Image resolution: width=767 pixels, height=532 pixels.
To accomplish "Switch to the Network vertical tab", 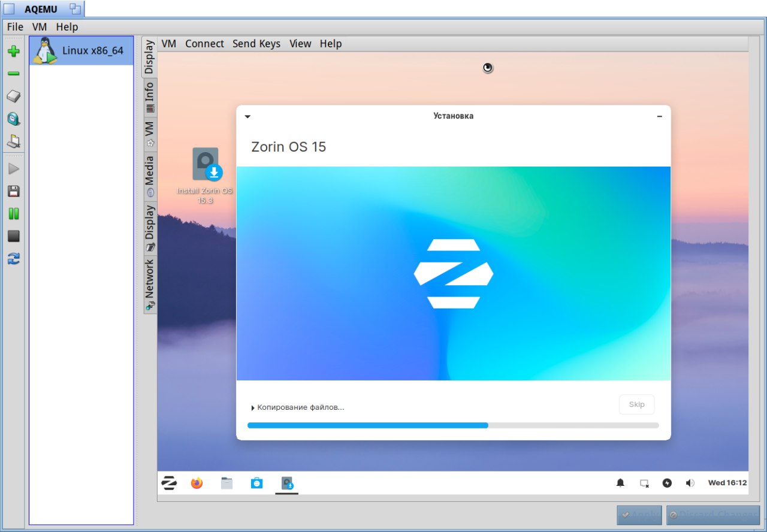I will pyautogui.click(x=149, y=284).
